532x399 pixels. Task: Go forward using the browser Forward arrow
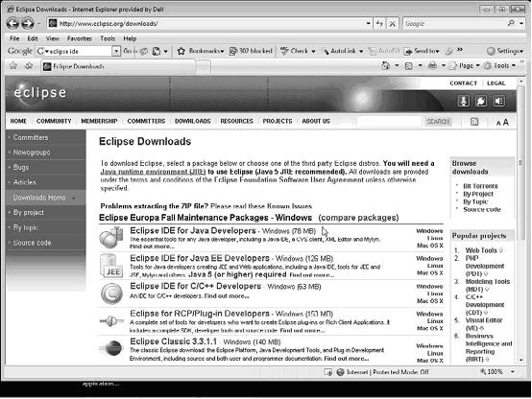(28, 23)
